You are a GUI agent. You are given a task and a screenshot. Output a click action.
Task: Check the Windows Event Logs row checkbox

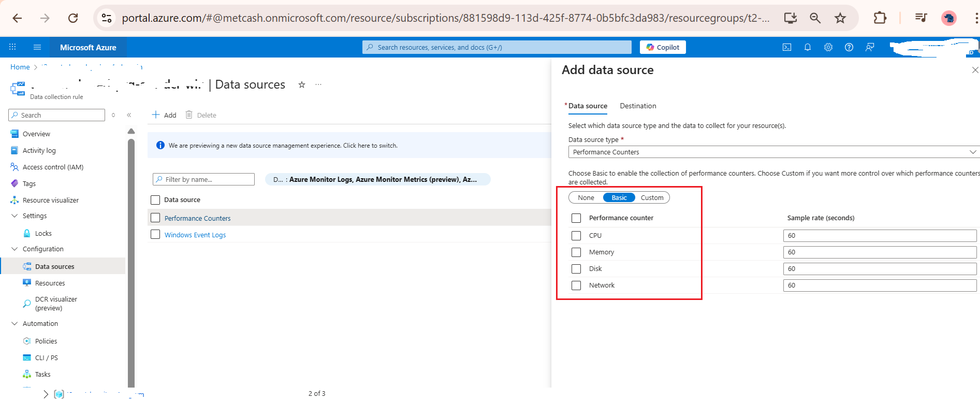coord(155,234)
